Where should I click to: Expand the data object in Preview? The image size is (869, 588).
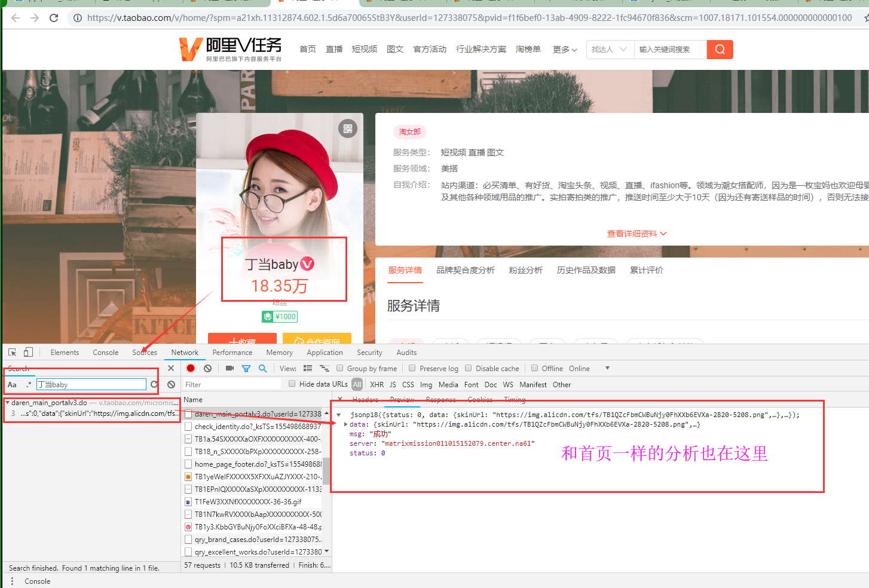click(346, 424)
